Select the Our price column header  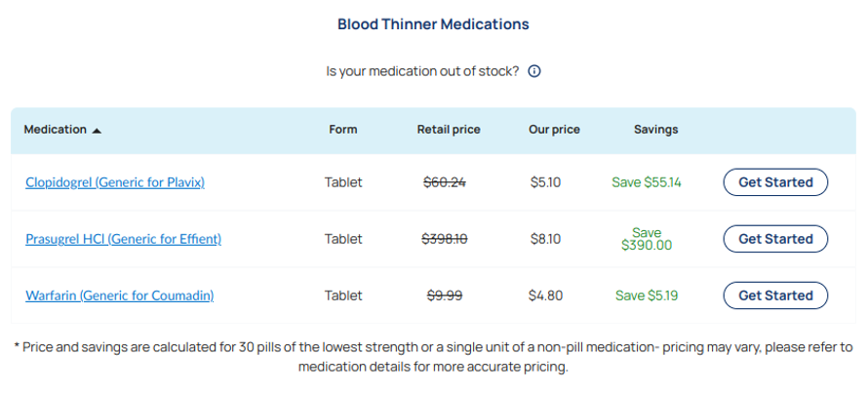[554, 130]
